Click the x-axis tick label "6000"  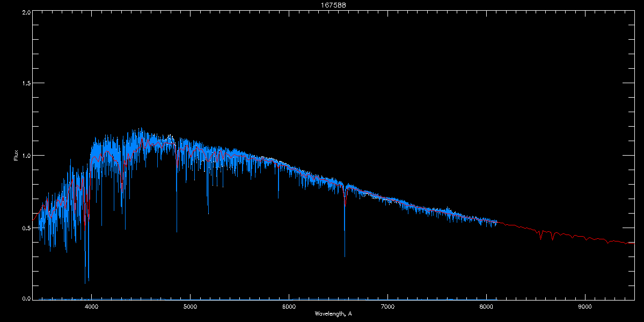[289, 307]
